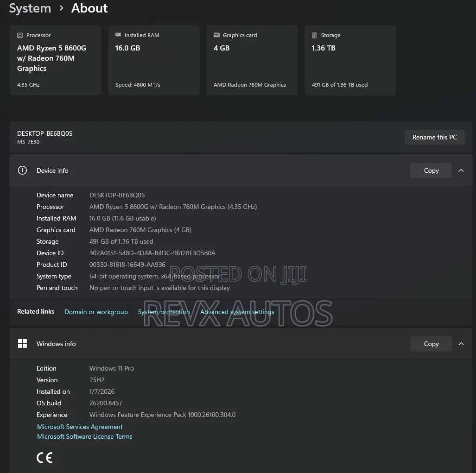Select the Processor value with 4.35 GHz

click(173, 207)
